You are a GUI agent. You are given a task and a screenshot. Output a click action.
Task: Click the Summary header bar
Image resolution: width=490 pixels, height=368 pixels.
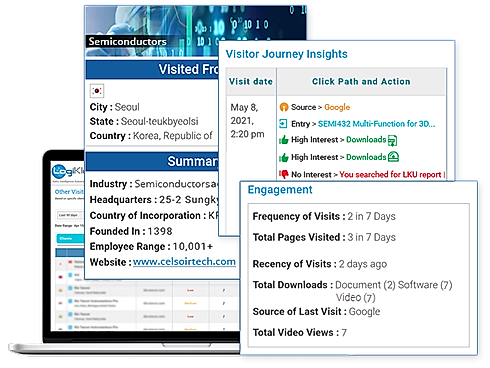[152, 161]
